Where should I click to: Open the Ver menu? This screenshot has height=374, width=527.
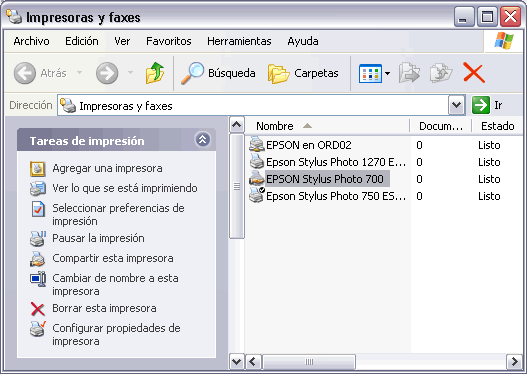[x=122, y=41]
